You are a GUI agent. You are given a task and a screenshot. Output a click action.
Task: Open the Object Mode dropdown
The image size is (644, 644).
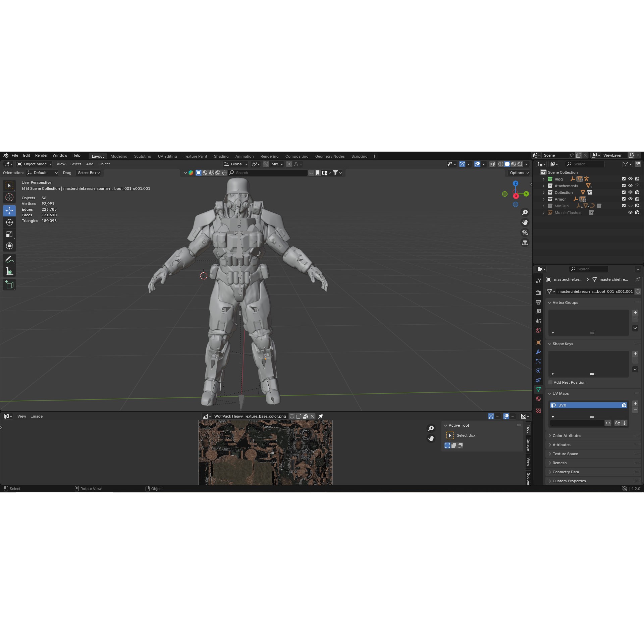click(x=35, y=164)
